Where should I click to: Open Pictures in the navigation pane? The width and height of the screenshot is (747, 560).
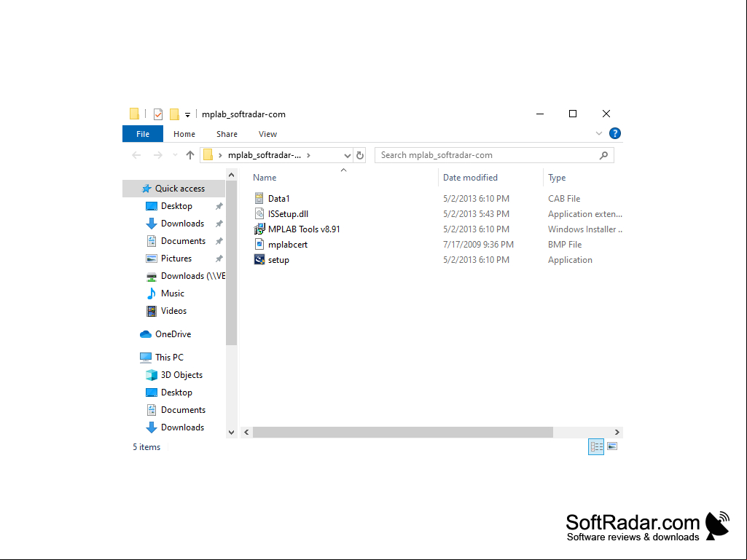coord(176,259)
